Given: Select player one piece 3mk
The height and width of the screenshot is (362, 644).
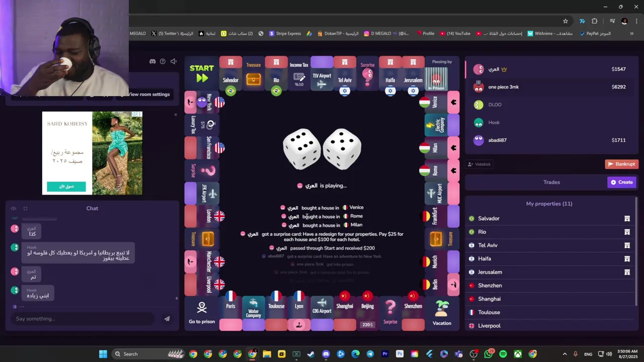Looking at the screenshot, I should coord(551,87).
